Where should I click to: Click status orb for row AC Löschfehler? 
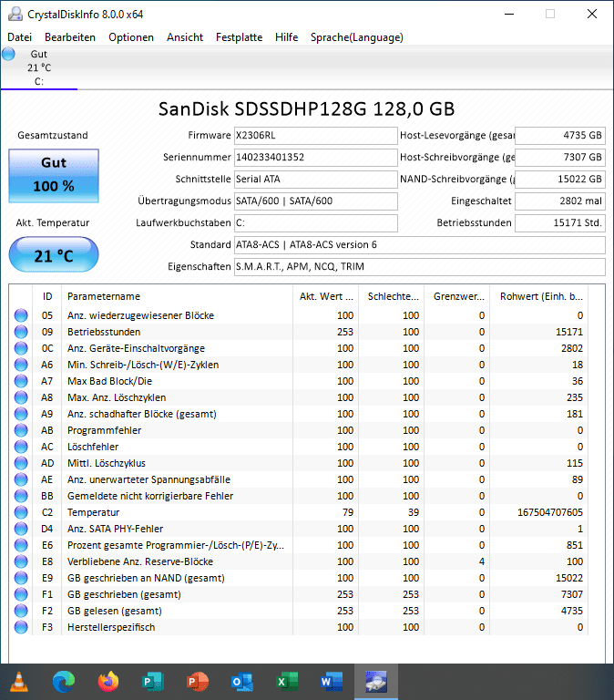point(21,447)
